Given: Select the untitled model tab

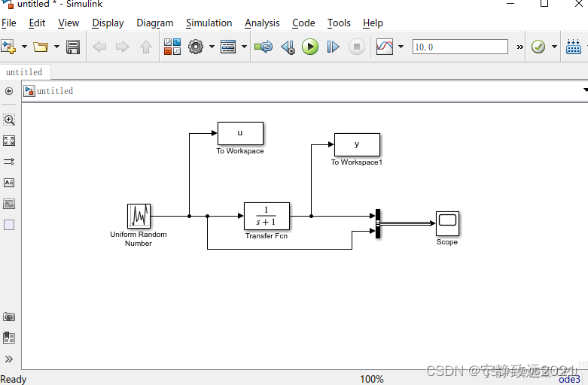Looking at the screenshot, I should coord(24,72).
